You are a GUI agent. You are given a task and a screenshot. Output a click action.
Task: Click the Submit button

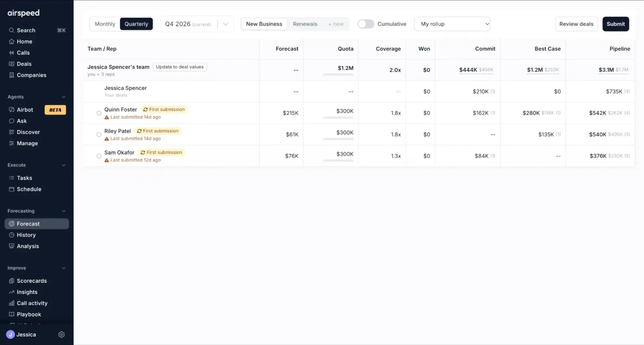click(616, 24)
